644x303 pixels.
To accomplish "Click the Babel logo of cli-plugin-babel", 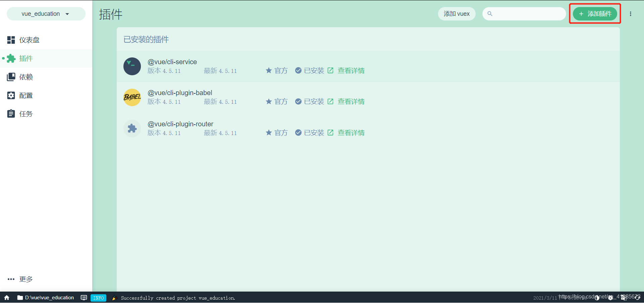I will pyautogui.click(x=132, y=97).
